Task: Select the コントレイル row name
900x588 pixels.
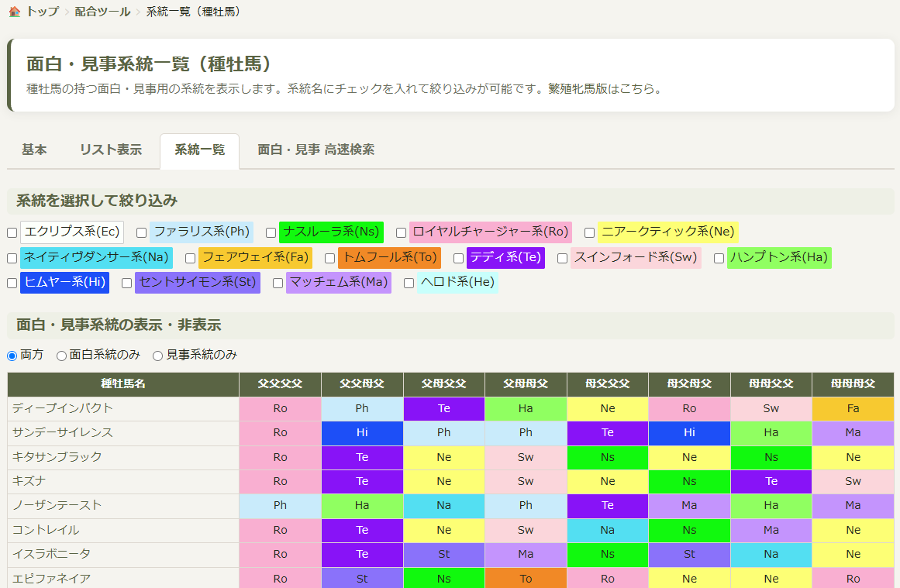Action: point(46,530)
